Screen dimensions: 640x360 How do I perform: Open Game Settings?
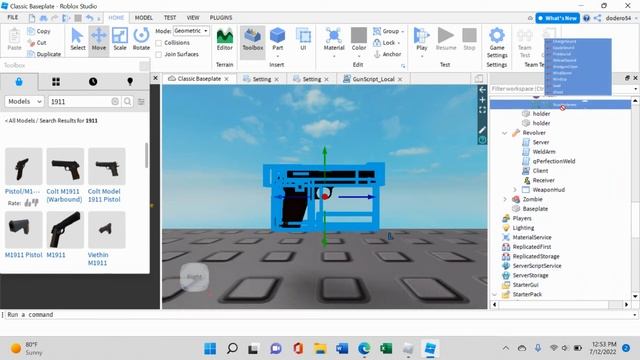point(497,43)
